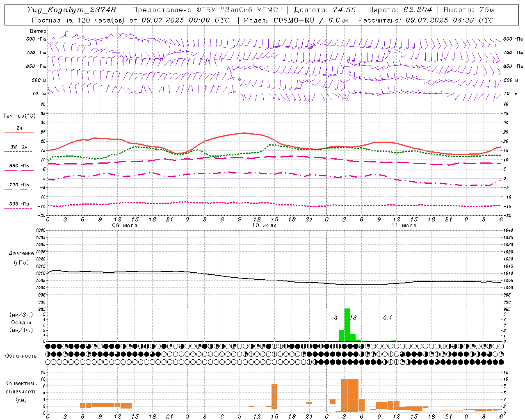525x420 pixels.
Task: Click the Рассчитано: 09.07.2025 04:38 UTC text
Action: (426, 20)
